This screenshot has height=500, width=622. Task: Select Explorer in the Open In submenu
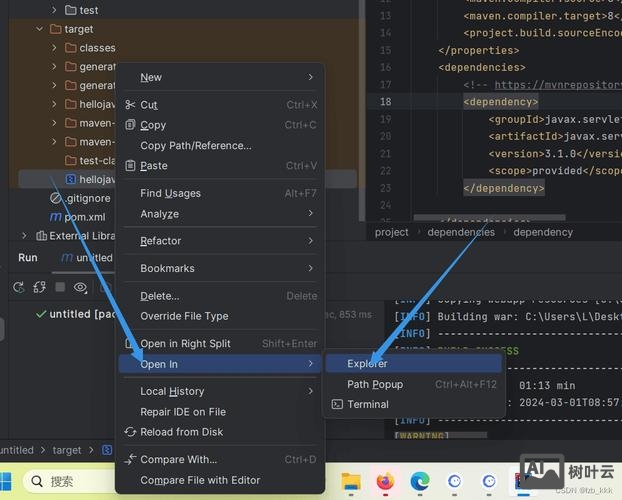367,364
